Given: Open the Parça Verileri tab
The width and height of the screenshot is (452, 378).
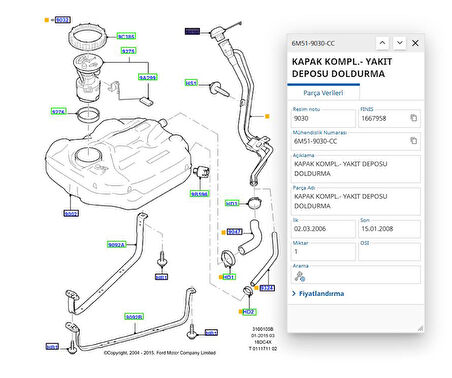Looking at the screenshot, I should pyautogui.click(x=323, y=93).
